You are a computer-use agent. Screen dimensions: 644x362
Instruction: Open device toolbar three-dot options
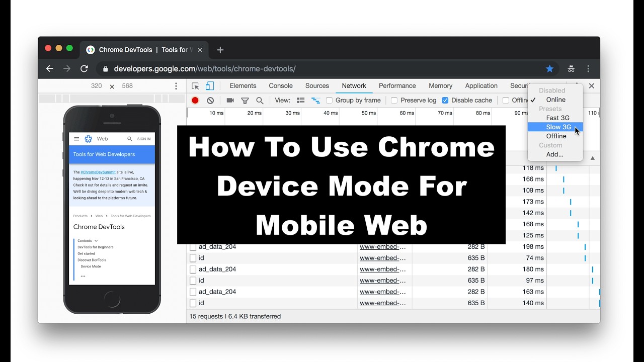click(176, 86)
